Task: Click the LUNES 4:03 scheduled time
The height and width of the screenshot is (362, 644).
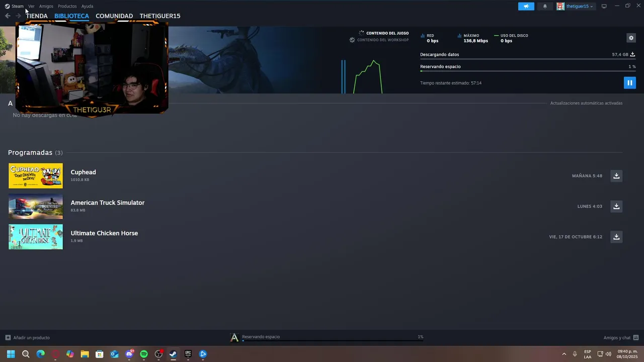Action: 590,206
